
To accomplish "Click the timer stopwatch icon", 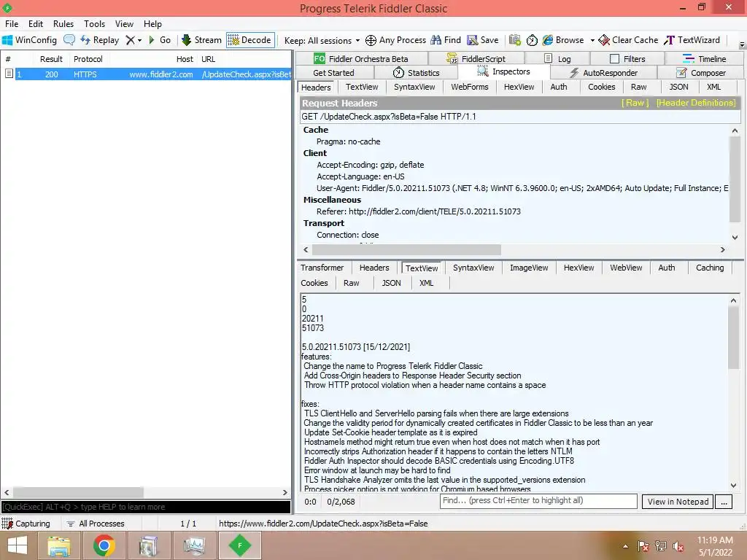I will 532,40.
